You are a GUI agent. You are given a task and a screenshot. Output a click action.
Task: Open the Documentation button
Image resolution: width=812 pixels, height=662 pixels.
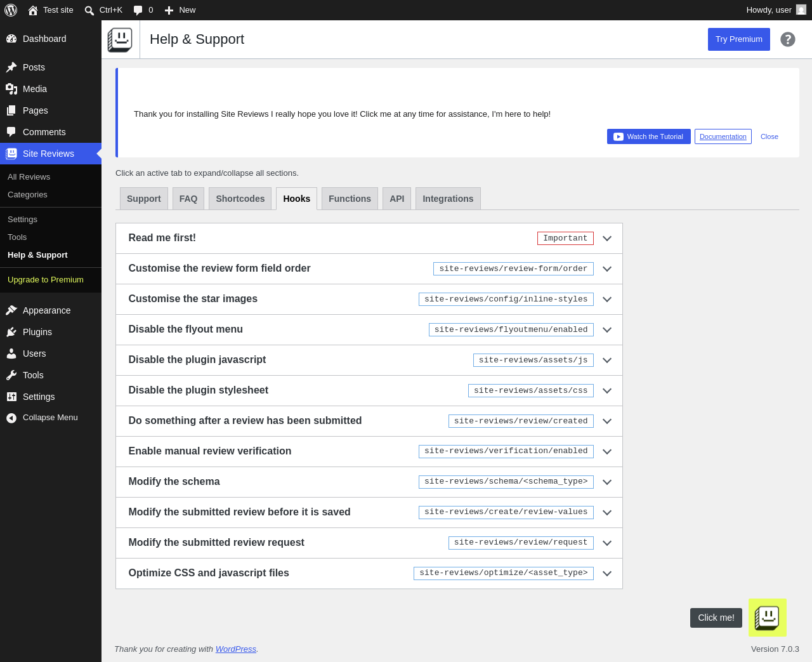pyautogui.click(x=723, y=136)
